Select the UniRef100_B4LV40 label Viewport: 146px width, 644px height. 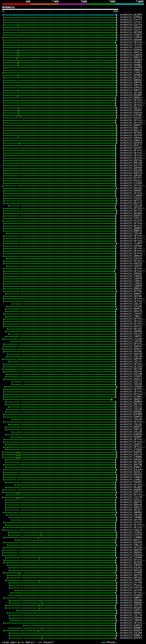[131, 404]
